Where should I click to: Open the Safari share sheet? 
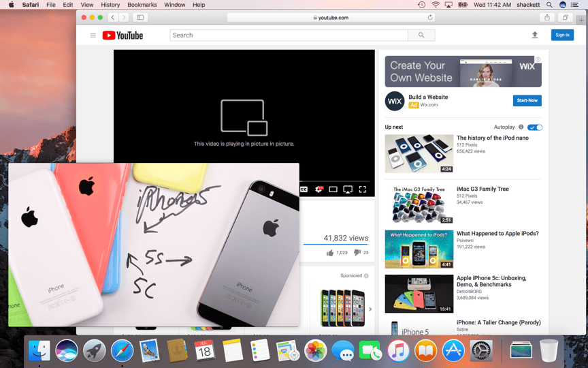547,17
